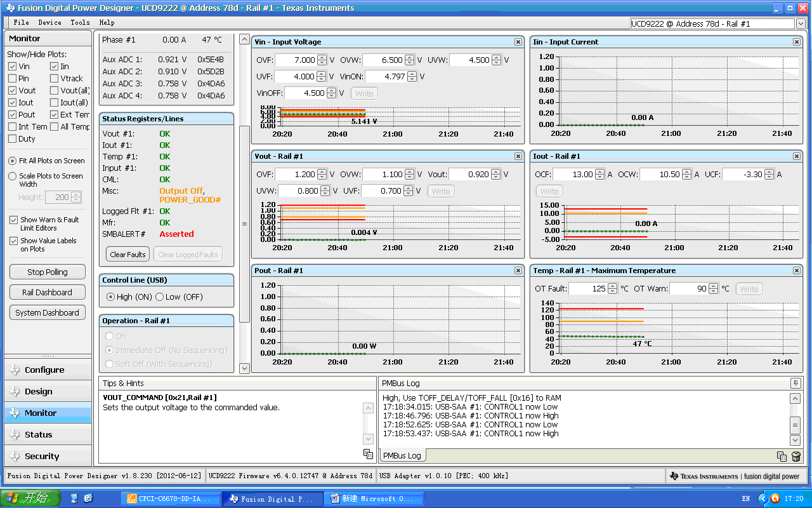This screenshot has height=508, width=812.
Task: Copy the Tips & Hints text with copy icon
Action: pos(368,453)
